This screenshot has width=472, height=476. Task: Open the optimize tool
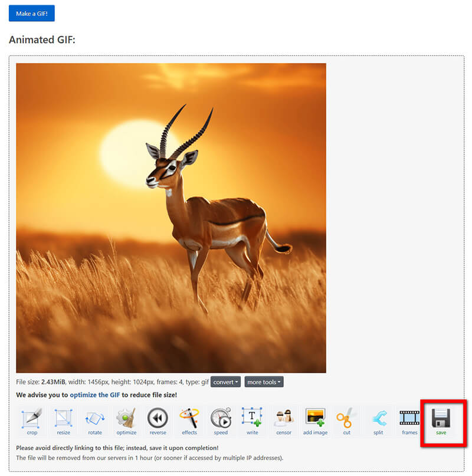(x=126, y=422)
